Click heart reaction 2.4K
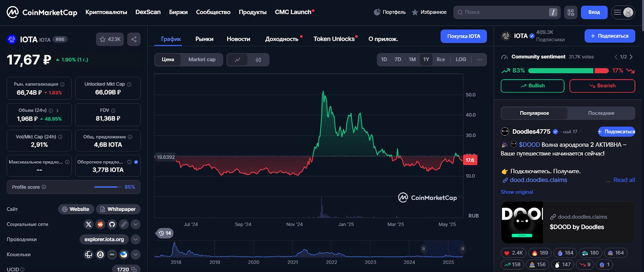 coord(514,253)
